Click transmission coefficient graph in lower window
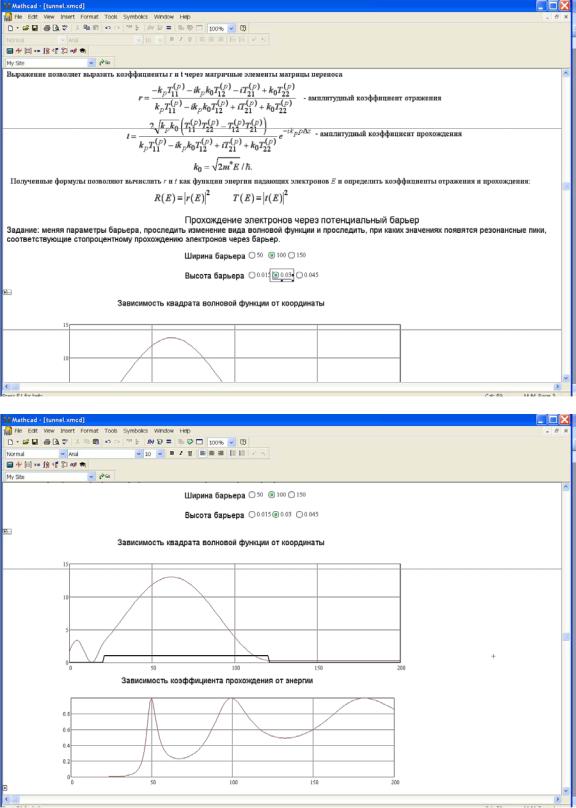Screen dimensions: 576x808 (x=232, y=738)
